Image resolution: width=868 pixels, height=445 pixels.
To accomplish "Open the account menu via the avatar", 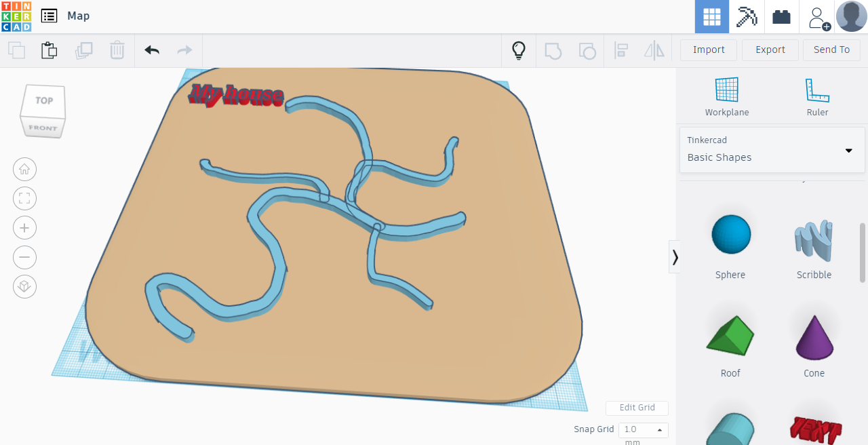I will 850,16.
